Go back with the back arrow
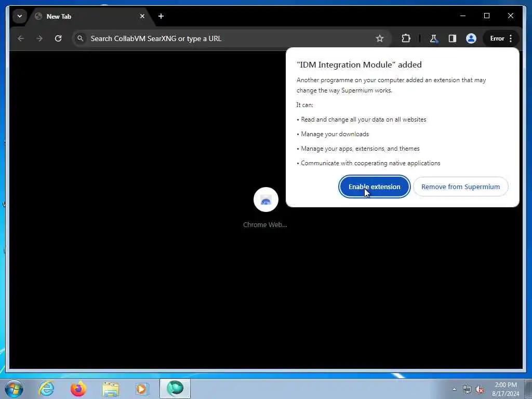 click(21, 38)
